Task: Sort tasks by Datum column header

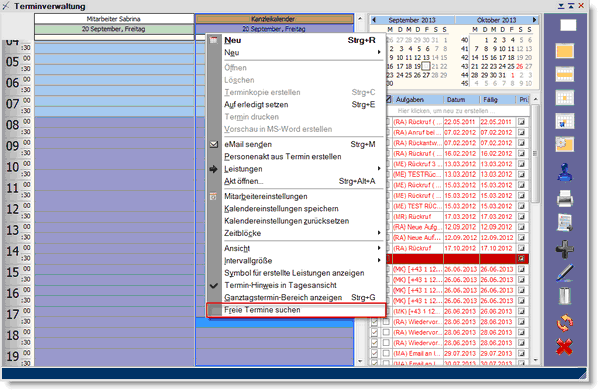Action: (x=461, y=100)
